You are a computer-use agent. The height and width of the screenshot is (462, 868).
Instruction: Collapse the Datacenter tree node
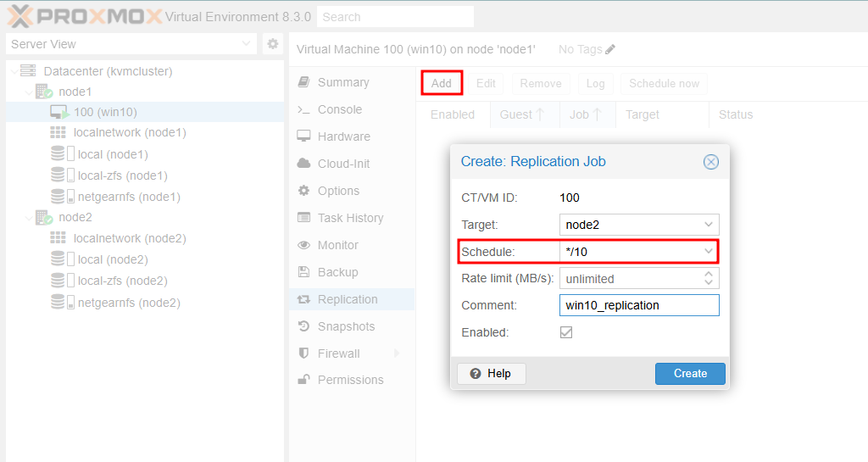tap(14, 71)
